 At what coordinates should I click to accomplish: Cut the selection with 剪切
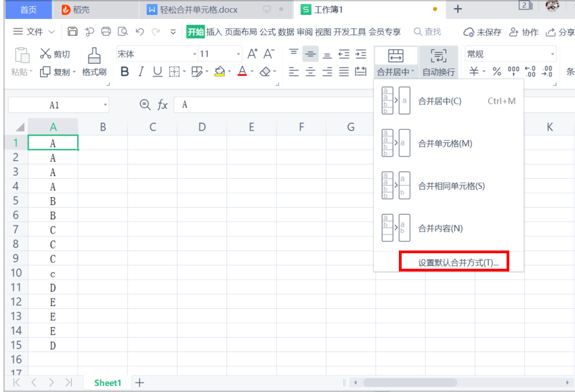(55, 54)
